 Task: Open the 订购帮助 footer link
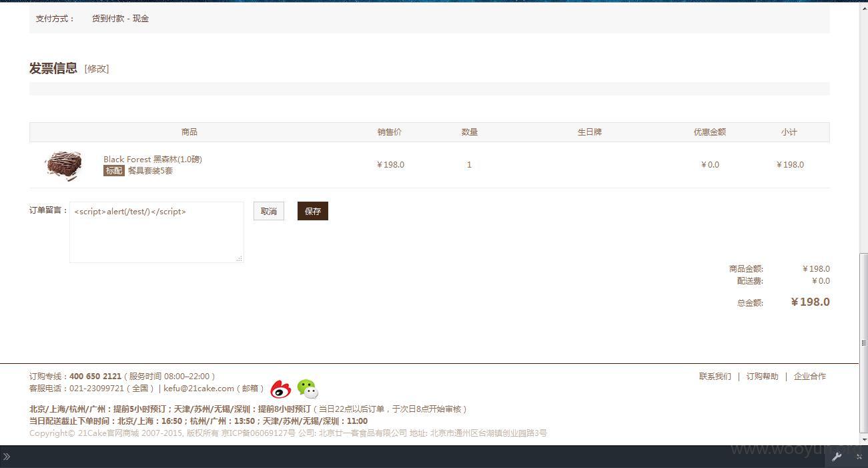763,377
